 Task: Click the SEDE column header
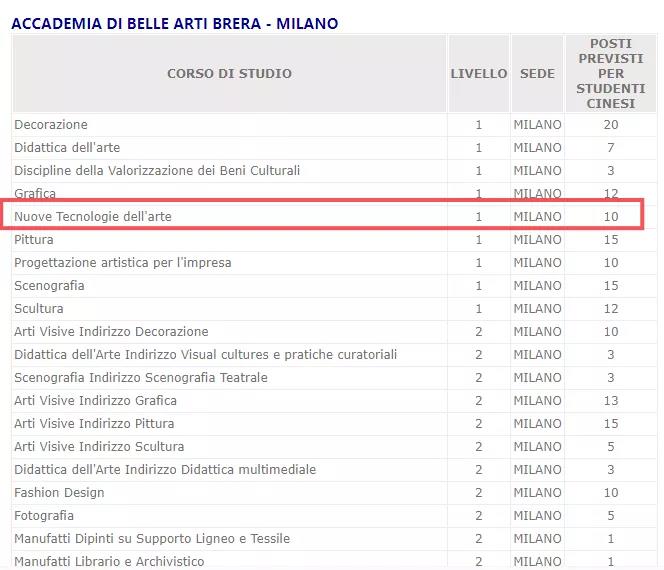(x=537, y=73)
